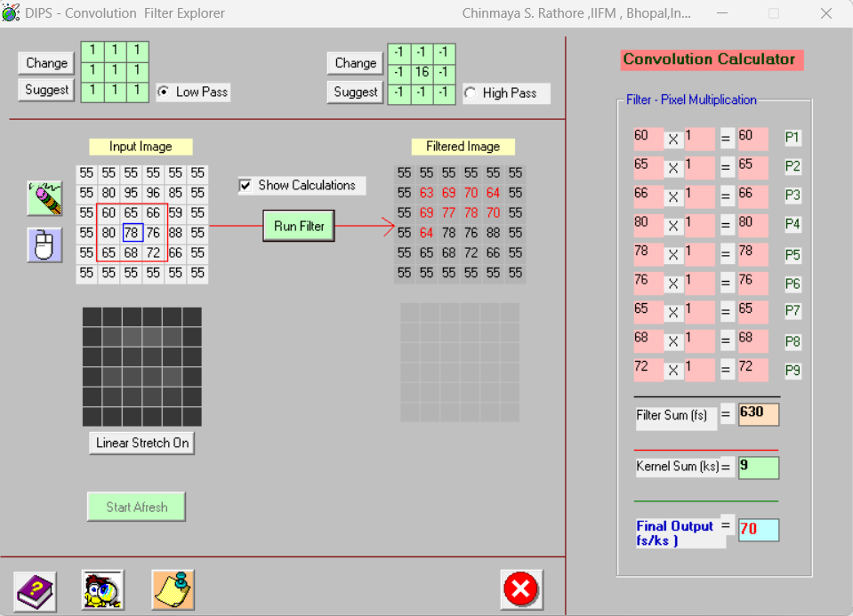Click Start Afresh to reset
The width and height of the screenshot is (853, 616).
click(x=135, y=506)
